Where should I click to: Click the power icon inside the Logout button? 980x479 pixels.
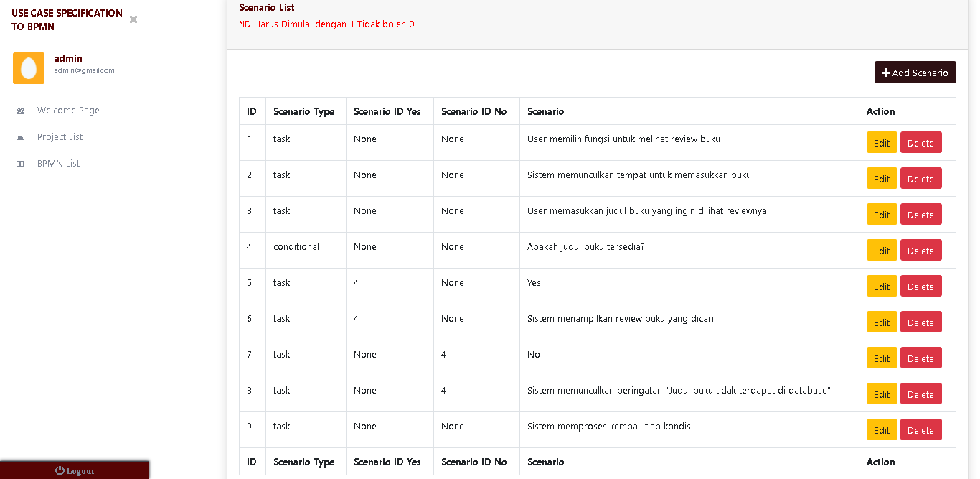(59, 470)
